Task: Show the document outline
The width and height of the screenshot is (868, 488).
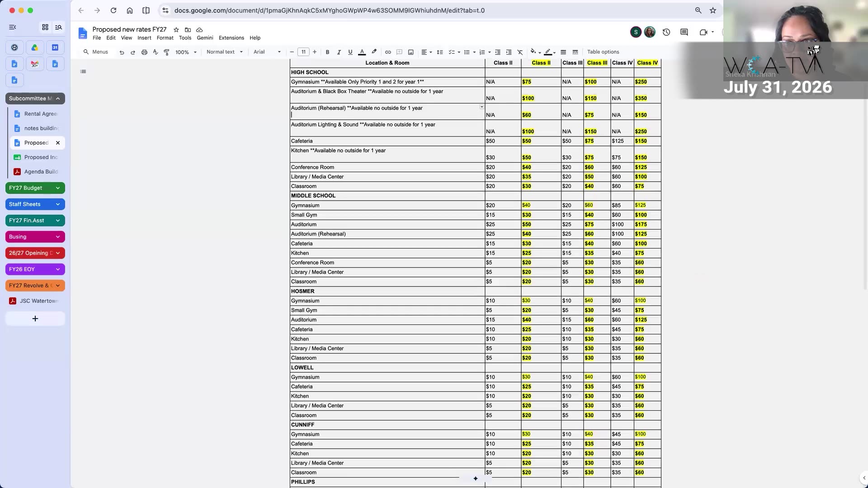Action: point(83,71)
